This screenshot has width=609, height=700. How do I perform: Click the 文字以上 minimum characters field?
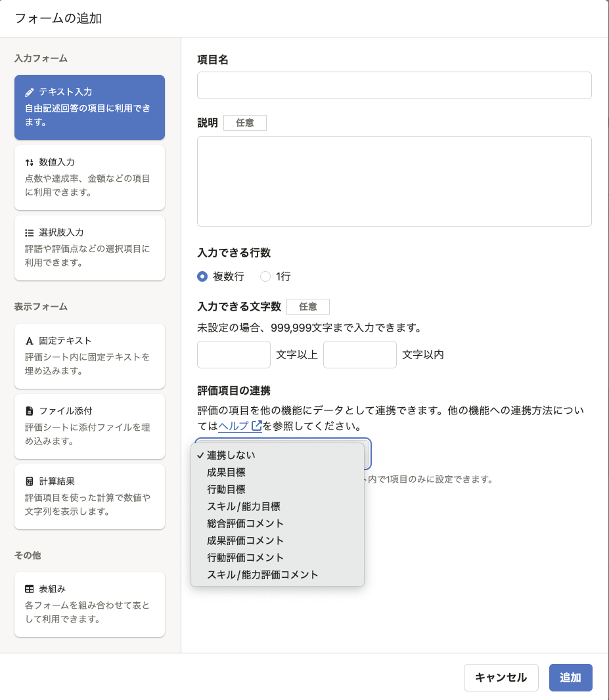click(x=234, y=355)
